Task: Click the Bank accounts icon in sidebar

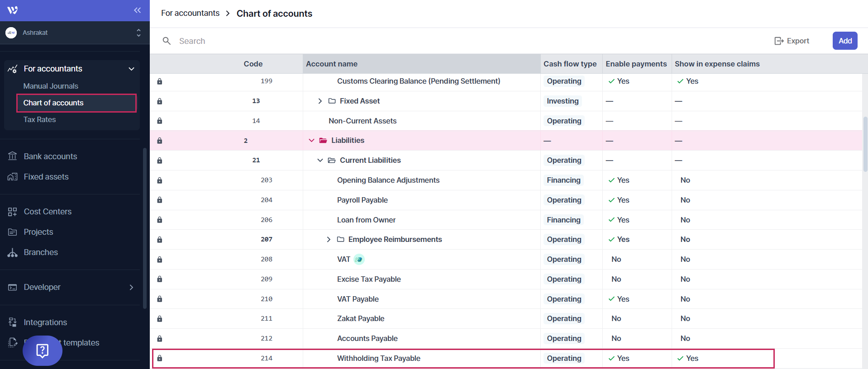Action: [x=13, y=156]
